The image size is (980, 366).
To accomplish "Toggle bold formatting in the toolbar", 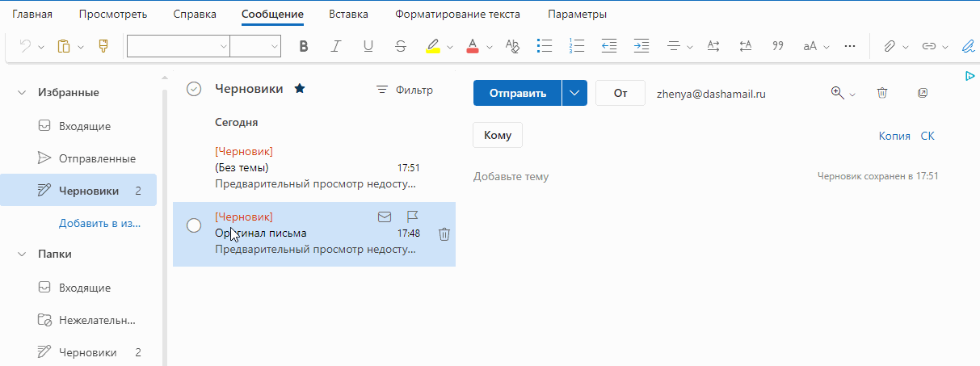I will [304, 46].
